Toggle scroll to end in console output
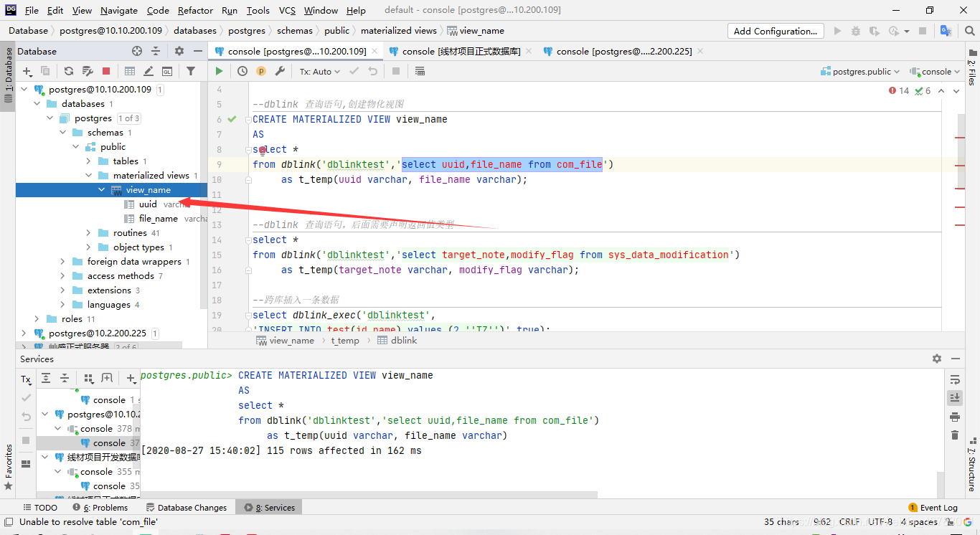Screen dimensions: 980x535 (x=954, y=397)
